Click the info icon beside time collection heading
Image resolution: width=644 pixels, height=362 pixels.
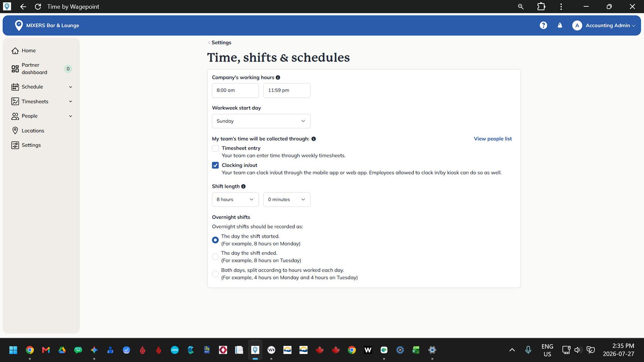point(314,139)
